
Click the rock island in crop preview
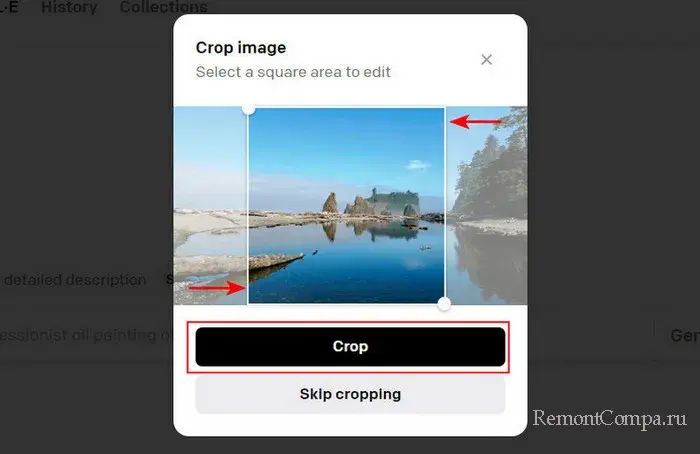pos(371,203)
